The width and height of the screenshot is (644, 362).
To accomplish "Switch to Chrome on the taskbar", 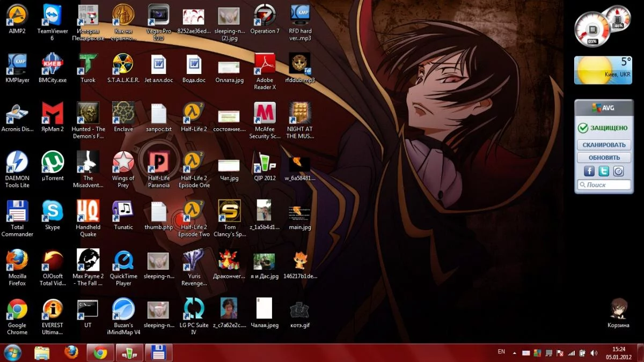I will pyautogui.click(x=100, y=352).
